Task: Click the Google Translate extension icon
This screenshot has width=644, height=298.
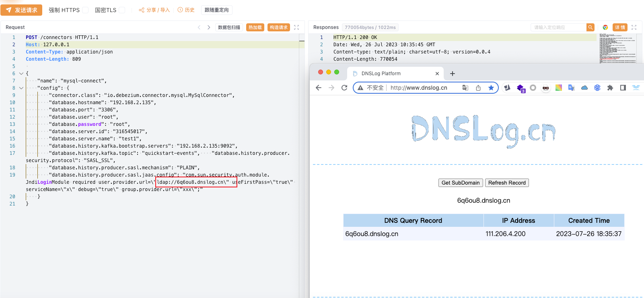Action: 571,88
